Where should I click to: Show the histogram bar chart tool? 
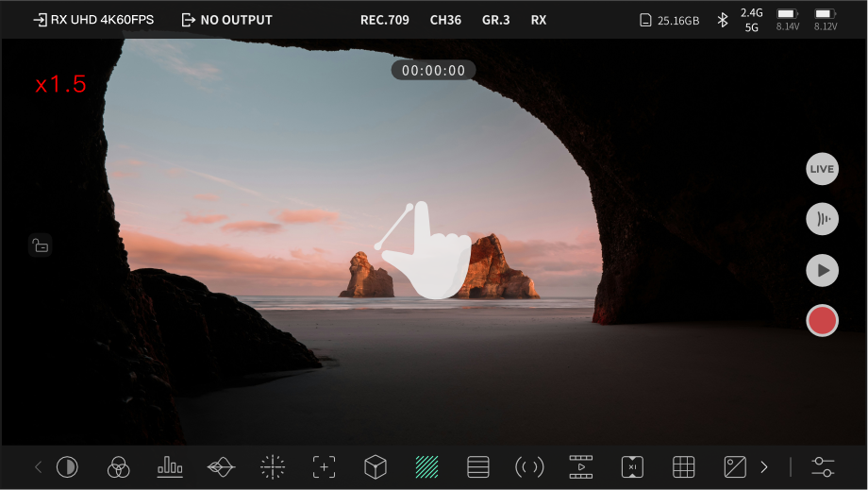tap(170, 466)
